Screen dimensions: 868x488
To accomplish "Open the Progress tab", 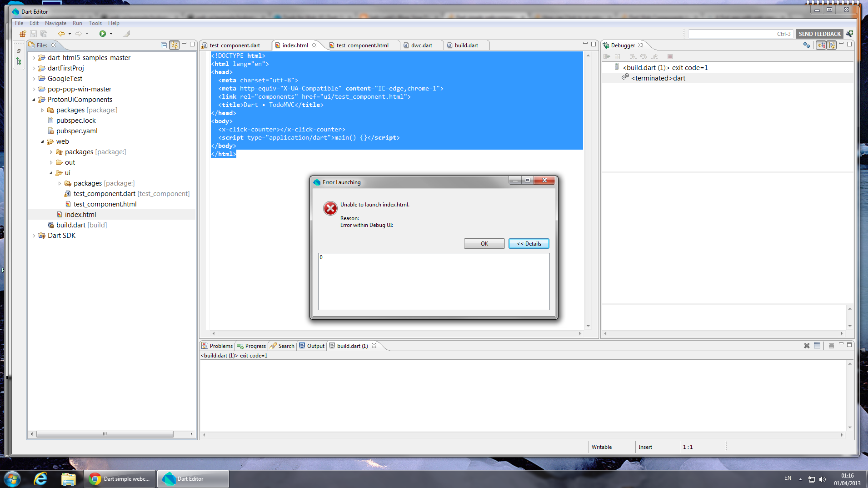I will point(251,346).
